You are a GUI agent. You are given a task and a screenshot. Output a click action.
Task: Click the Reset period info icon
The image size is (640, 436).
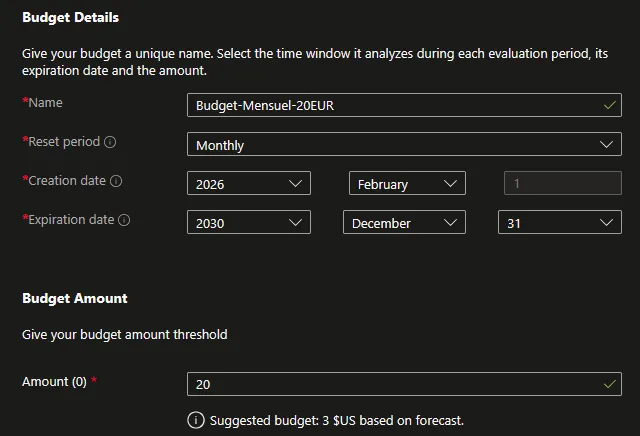[110, 142]
